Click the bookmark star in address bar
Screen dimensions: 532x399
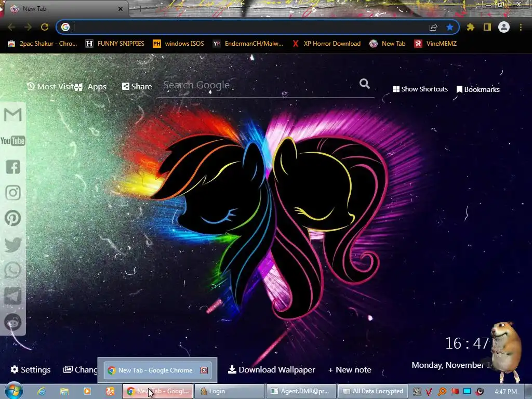[x=450, y=27]
